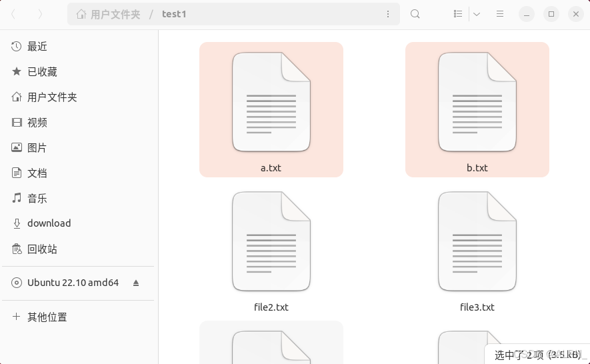This screenshot has height=364, width=590.
Task: Open the path bar three-dot menu
Action: (388, 14)
